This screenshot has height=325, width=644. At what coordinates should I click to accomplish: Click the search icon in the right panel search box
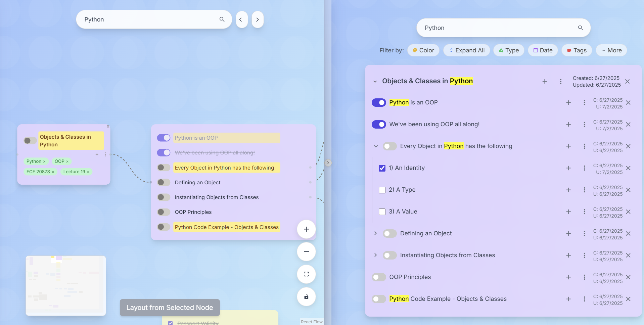click(581, 28)
